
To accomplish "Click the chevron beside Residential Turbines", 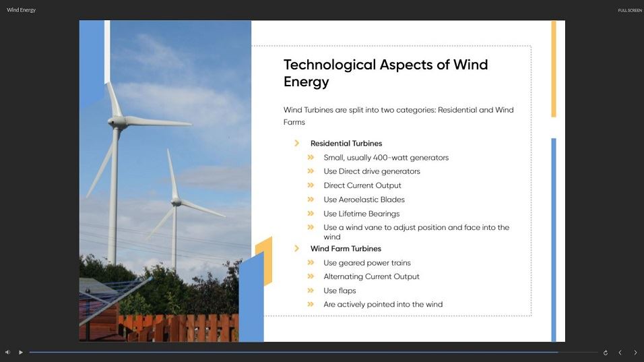I will [296, 143].
